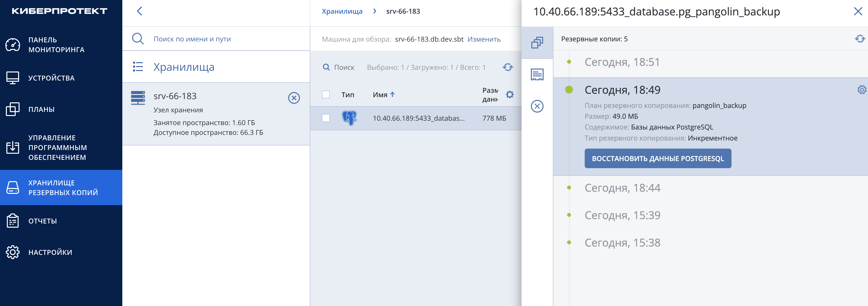Open the gear menu for the 18:49 backup
This screenshot has width=868, height=306.
(862, 90)
